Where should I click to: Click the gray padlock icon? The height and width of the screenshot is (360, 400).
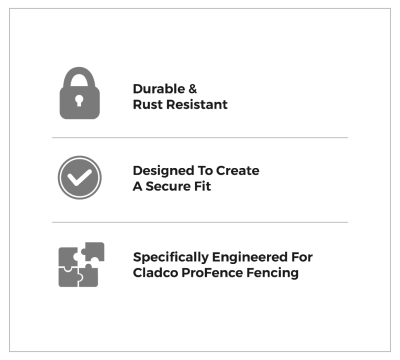[80, 93]
